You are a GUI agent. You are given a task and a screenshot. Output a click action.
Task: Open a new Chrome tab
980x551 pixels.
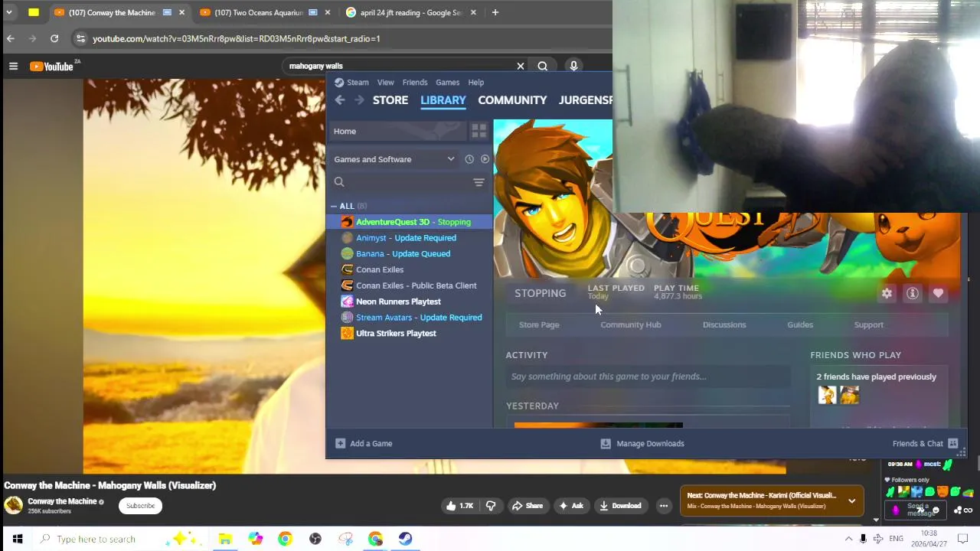click(495, 12)
